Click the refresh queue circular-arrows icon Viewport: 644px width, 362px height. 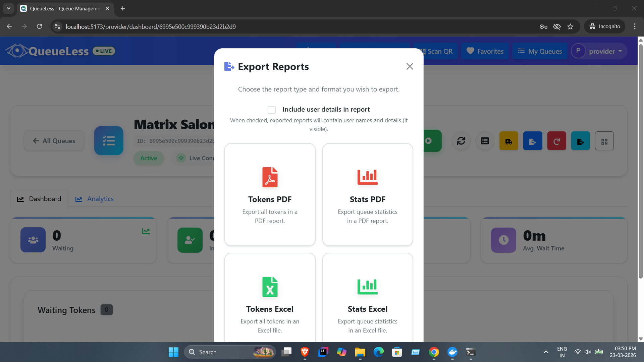tap(461, 141)
